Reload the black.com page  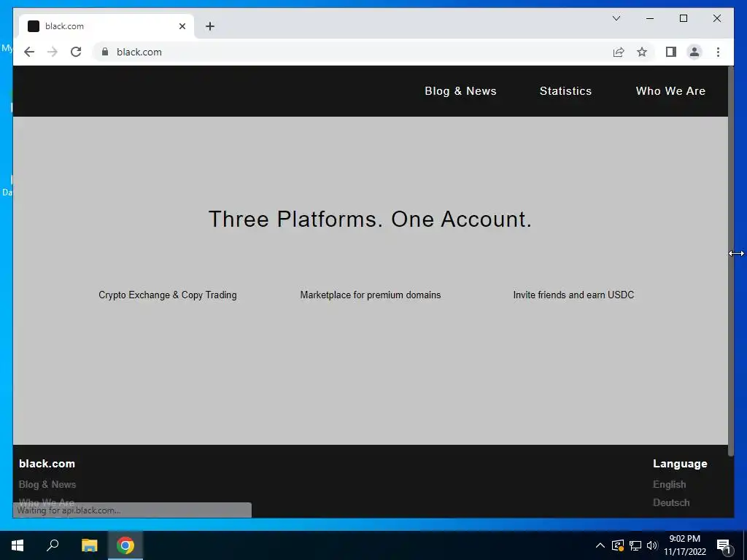click(76, 52)
